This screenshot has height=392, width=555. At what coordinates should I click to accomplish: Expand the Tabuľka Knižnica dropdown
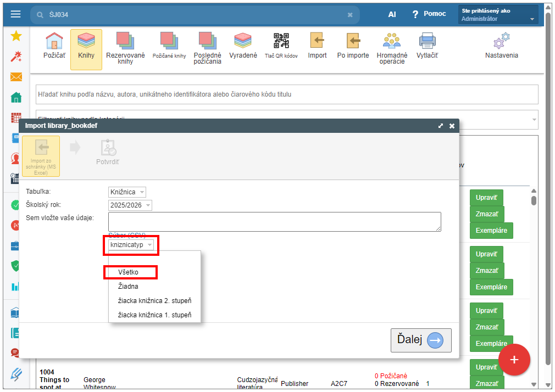pyautogui.click(x=127, y=192)
